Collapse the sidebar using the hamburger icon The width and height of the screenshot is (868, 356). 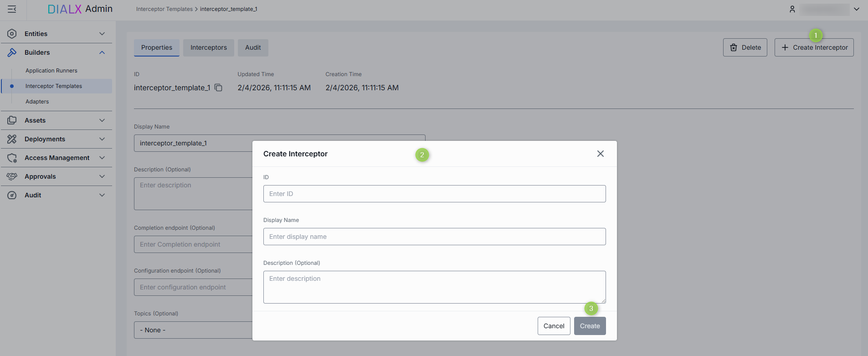click(x=12, y=9)
